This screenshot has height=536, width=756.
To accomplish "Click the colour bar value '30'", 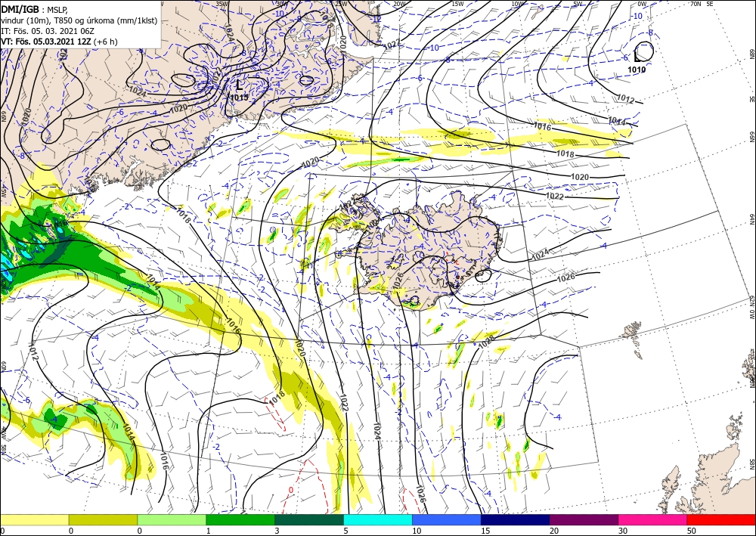I will 622,531.
